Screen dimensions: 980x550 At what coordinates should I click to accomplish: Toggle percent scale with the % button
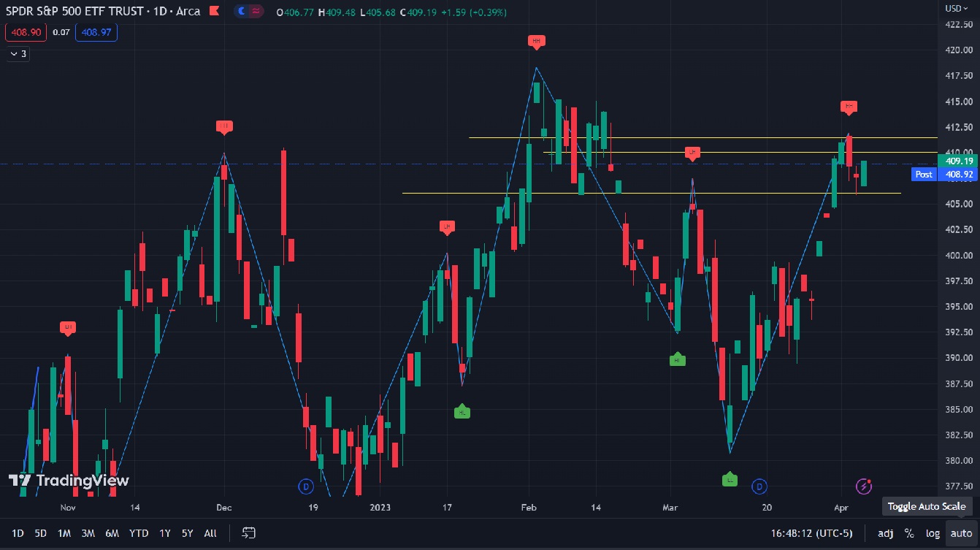pyautogui.click(x=909, y=533)
